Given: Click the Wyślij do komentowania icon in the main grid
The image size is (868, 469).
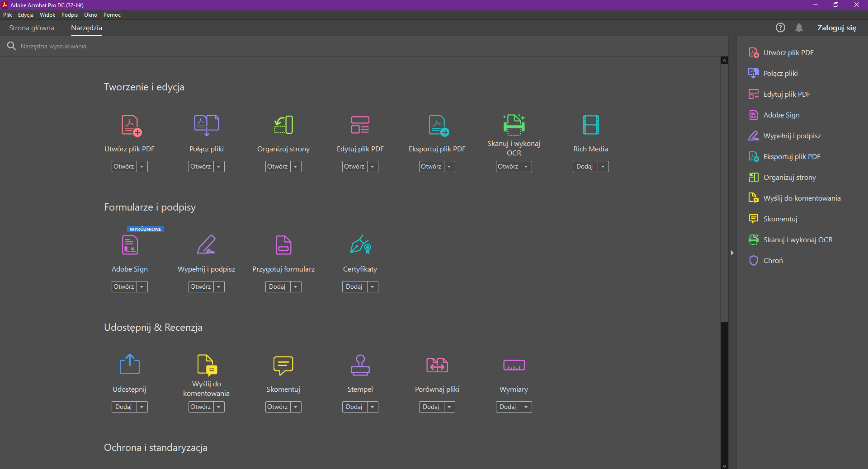Looking at the screenshot, I should pos(208,365).
